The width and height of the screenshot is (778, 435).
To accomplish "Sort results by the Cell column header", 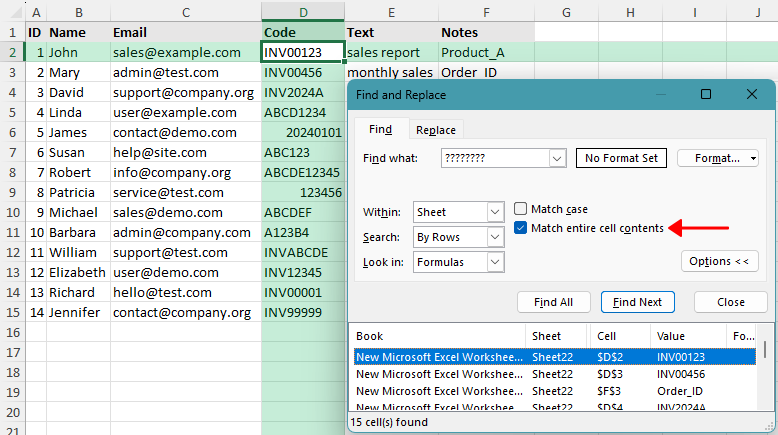I will coord(620,336).
